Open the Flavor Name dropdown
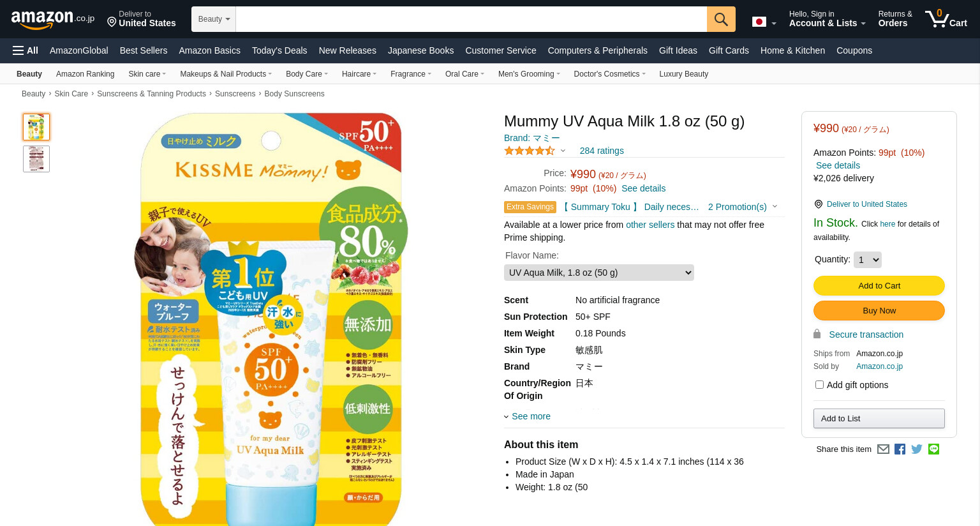980x526 pixels. click(x=599, y=273)
